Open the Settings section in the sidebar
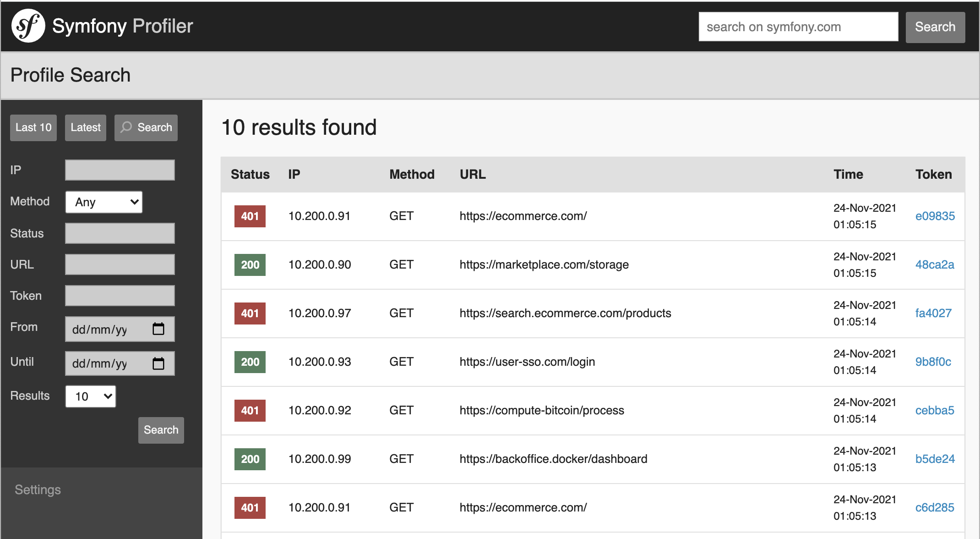 [38, 490]
